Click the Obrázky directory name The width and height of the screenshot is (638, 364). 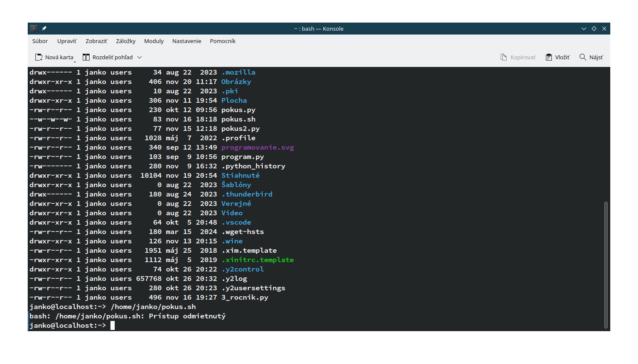click(236, 82)
